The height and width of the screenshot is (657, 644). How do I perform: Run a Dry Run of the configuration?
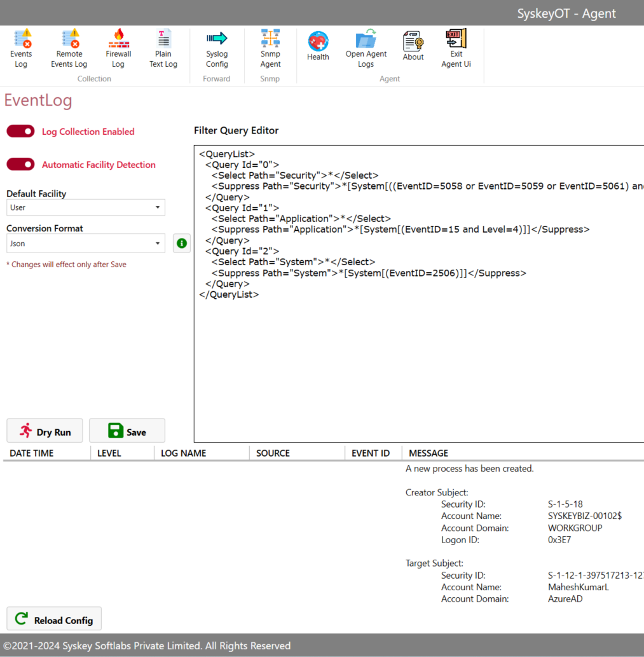45,431
